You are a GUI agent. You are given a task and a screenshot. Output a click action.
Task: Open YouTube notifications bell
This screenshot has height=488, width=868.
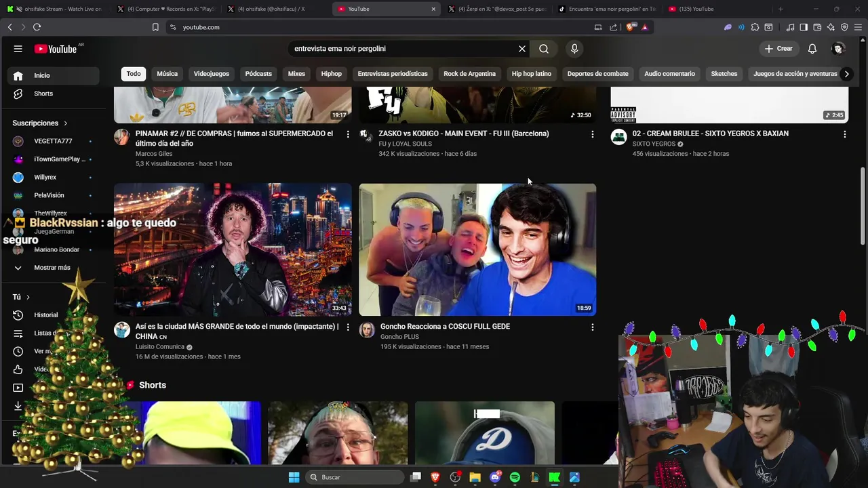tap(812, 49)
